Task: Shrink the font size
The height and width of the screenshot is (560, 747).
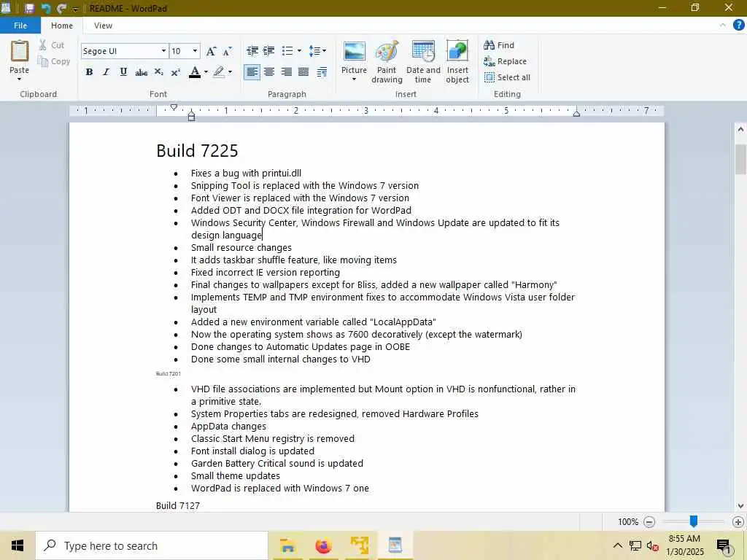Action: (x=228, y=51)
